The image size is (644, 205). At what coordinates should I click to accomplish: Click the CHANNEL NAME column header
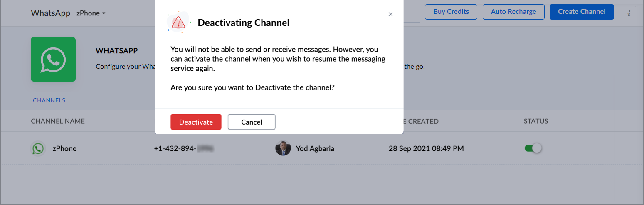[58, 121]
